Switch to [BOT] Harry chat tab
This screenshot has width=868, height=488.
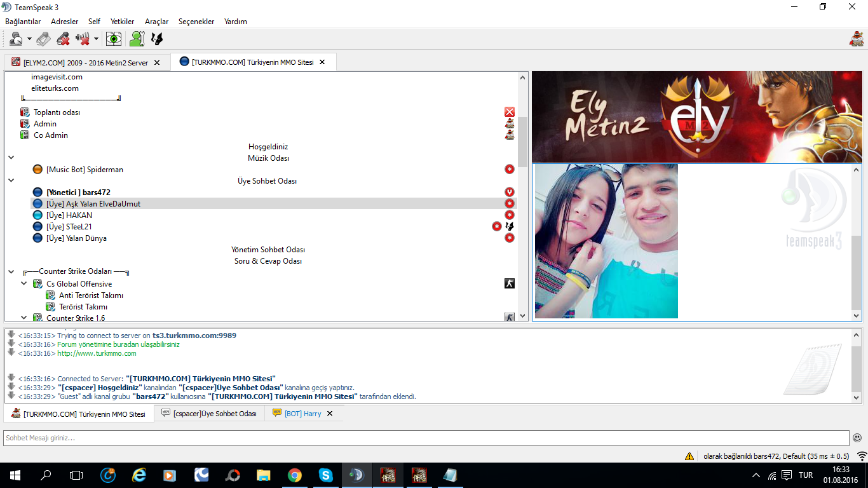click(302, 414)
